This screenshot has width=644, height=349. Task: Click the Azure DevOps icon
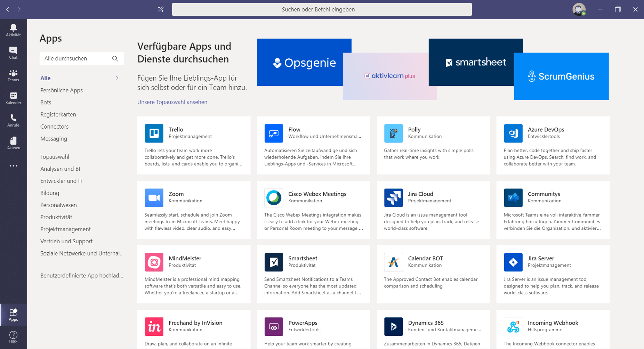tap(513, 133)
